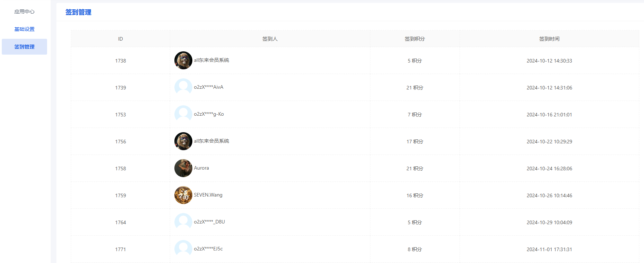Click the SEVEN.Wang user name
The image size is (644, 263).
pyautogui.click(x=208, y=195)
